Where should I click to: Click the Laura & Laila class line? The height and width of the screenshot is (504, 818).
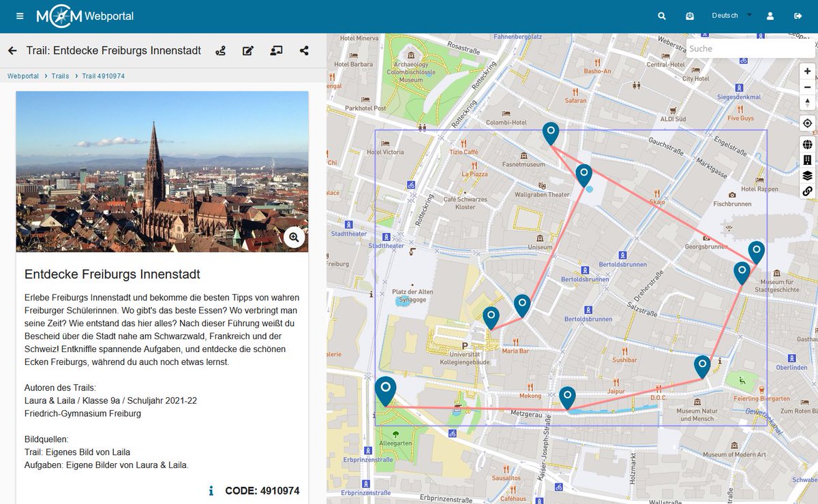click(110, 400)
